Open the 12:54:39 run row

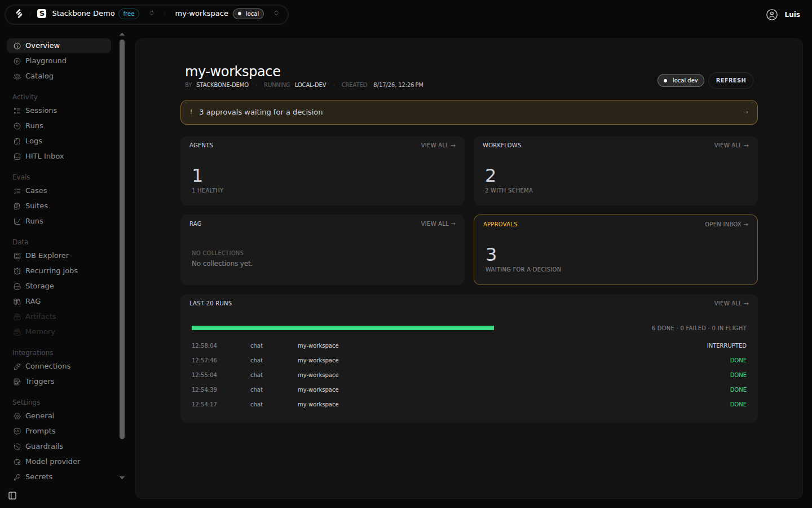click(x=469, y=389)
